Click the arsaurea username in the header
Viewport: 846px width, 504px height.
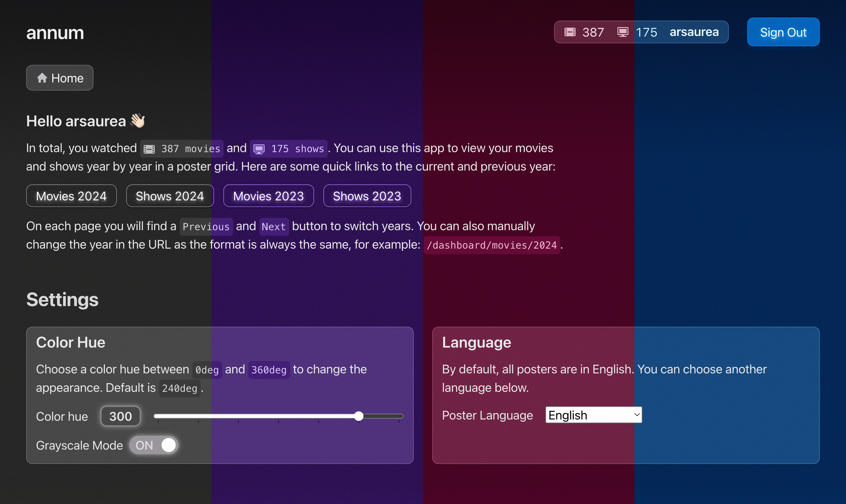pyautogui.click(x=694, y=32)
